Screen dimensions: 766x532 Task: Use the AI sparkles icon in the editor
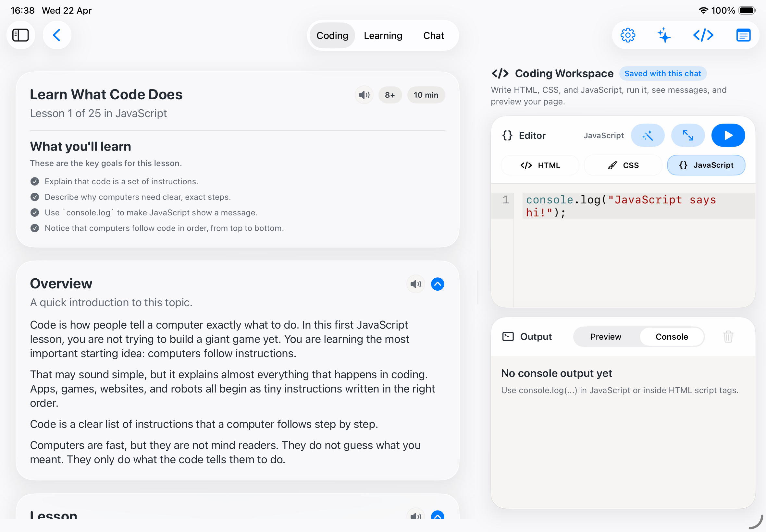click(x=648, y=135)
